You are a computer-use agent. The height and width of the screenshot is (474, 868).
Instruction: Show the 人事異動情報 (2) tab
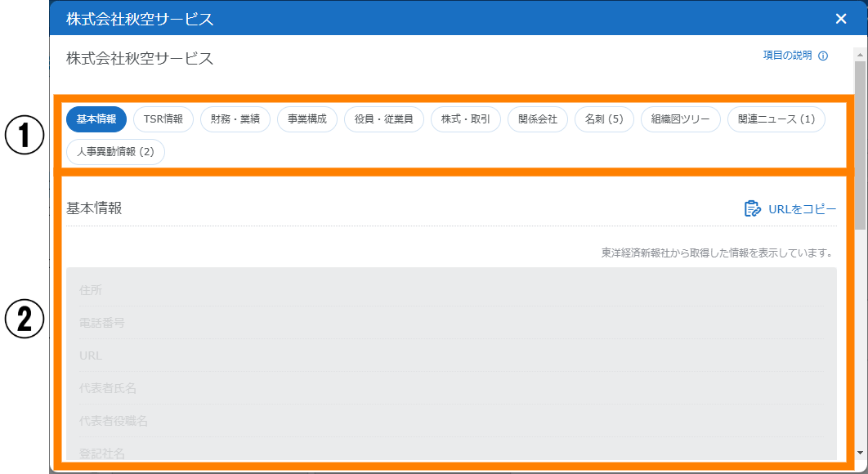[x=115, y=152]
